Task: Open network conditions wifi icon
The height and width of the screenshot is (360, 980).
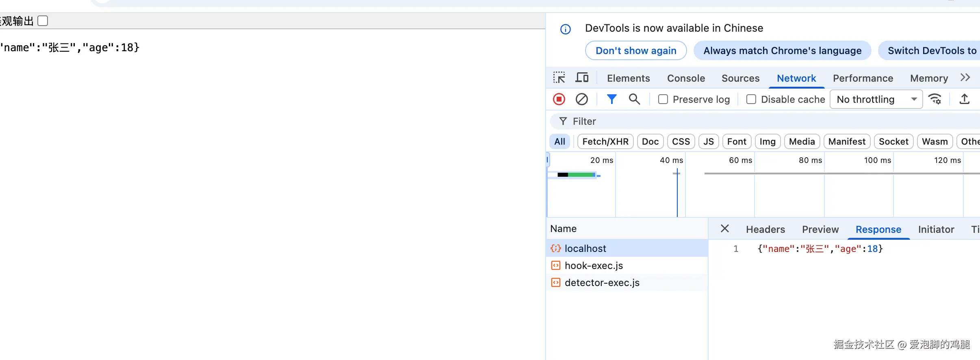Action: coord(935,99)
